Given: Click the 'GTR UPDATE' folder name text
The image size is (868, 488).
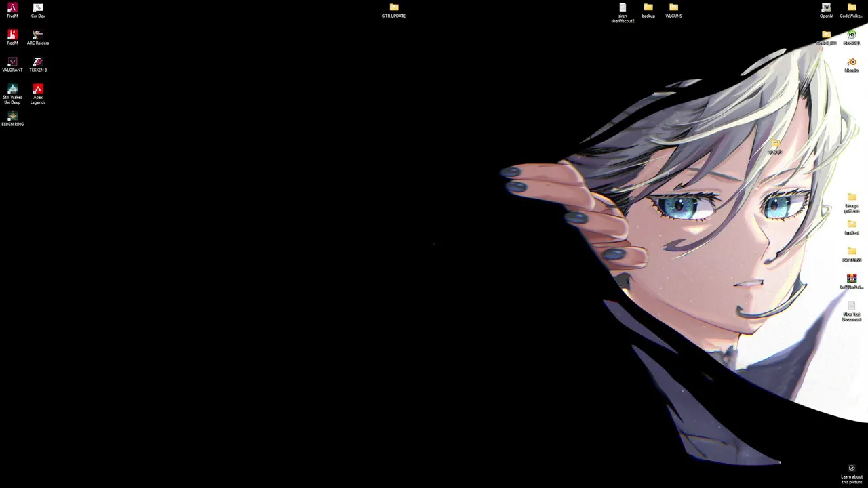Looking at the screenshot, I should [394, 16].
